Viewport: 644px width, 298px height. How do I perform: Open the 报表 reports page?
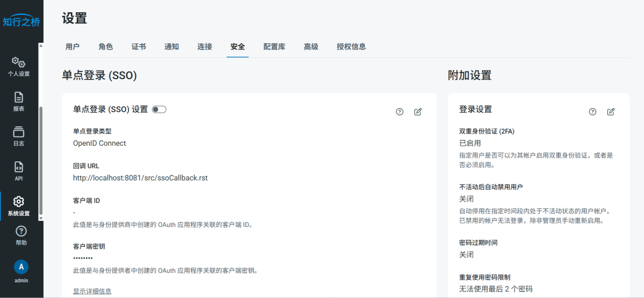point(19,102)
